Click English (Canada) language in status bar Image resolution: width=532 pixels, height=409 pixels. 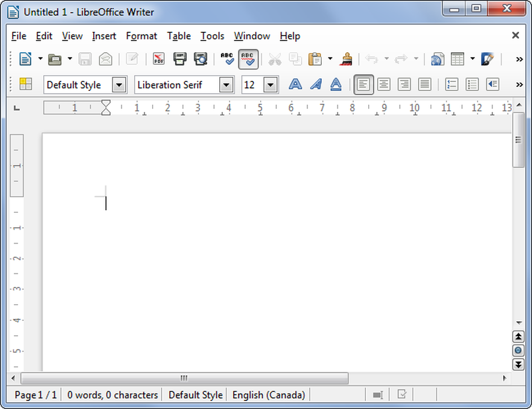pos(269,395)
